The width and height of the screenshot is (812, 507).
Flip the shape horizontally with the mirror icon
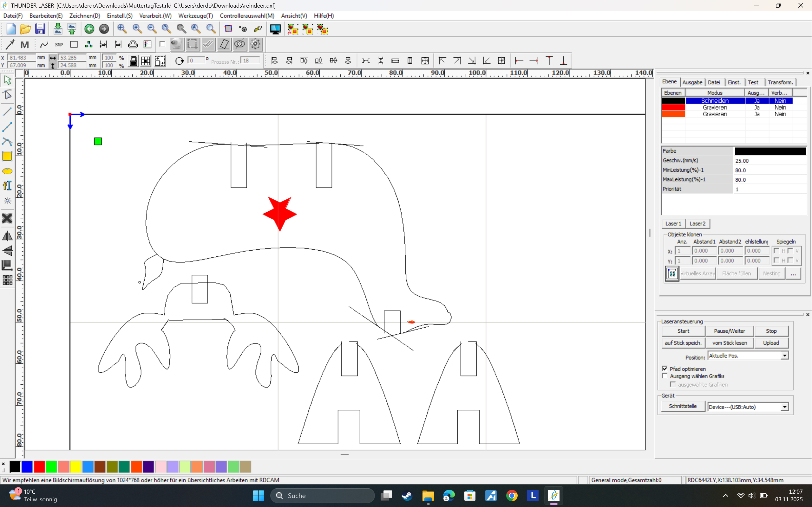click(7, 236)
